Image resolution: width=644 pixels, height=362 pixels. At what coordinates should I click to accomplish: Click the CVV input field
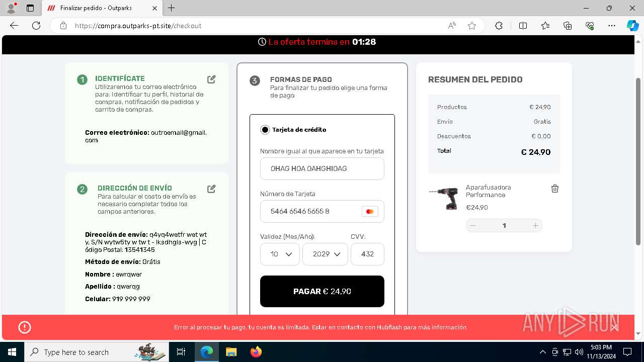[367, 254]
